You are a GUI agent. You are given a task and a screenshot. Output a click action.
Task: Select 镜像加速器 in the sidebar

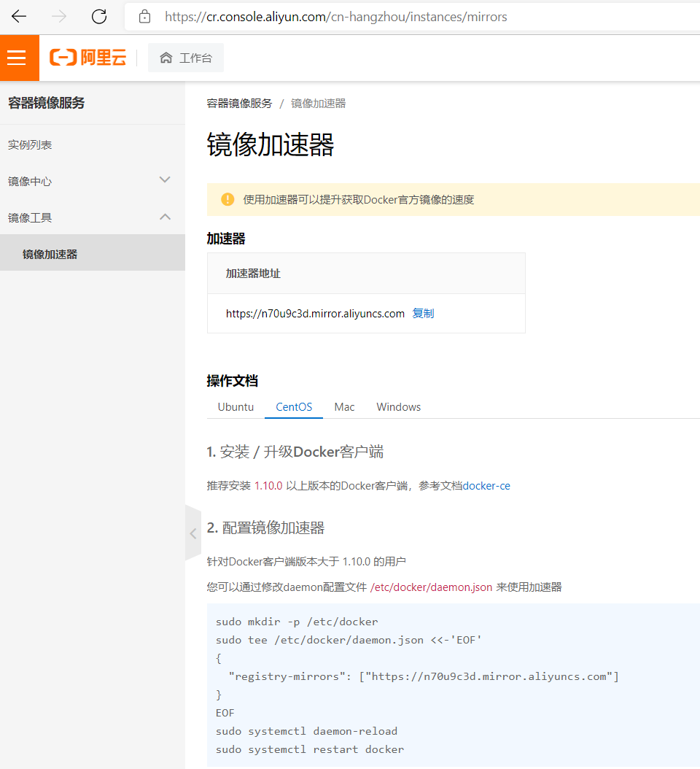(50, 254)
